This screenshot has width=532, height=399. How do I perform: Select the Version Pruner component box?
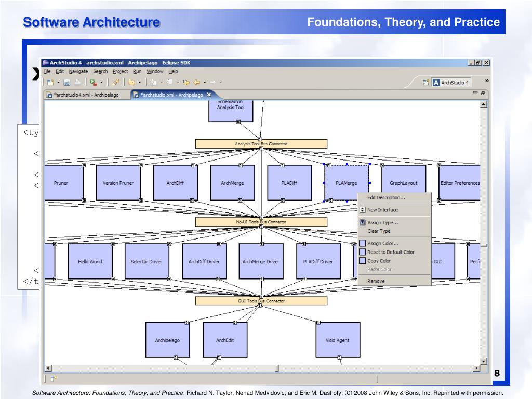coord(118,183)
